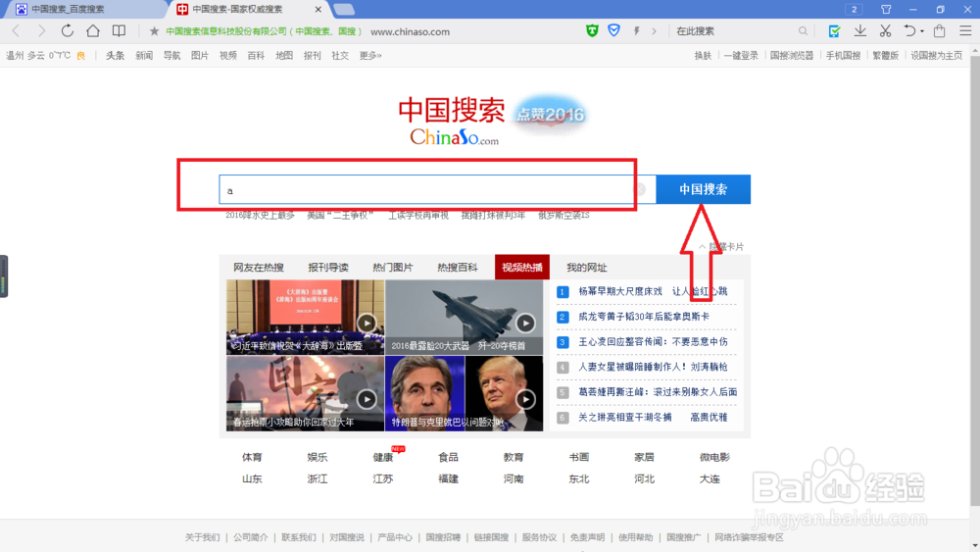Image resolution: width=980 pixels, height=552 pixels.
Task: Select the 我的网址 tab
Action: pos(586,267)
